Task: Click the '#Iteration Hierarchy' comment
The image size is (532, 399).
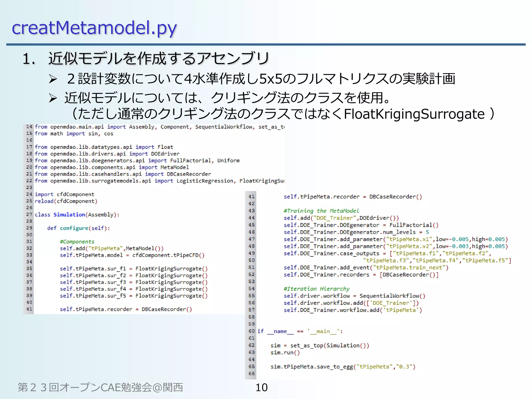Action: pos(316,289)
